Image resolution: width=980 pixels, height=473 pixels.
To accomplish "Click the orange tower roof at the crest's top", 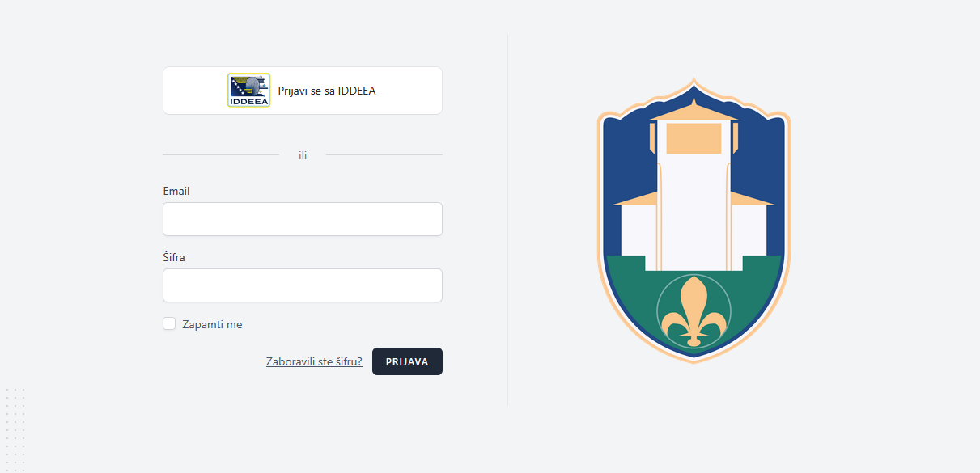I will 694,111.
